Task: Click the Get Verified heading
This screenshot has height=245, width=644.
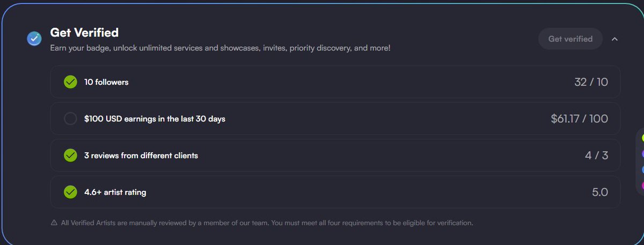Action: 84,33
